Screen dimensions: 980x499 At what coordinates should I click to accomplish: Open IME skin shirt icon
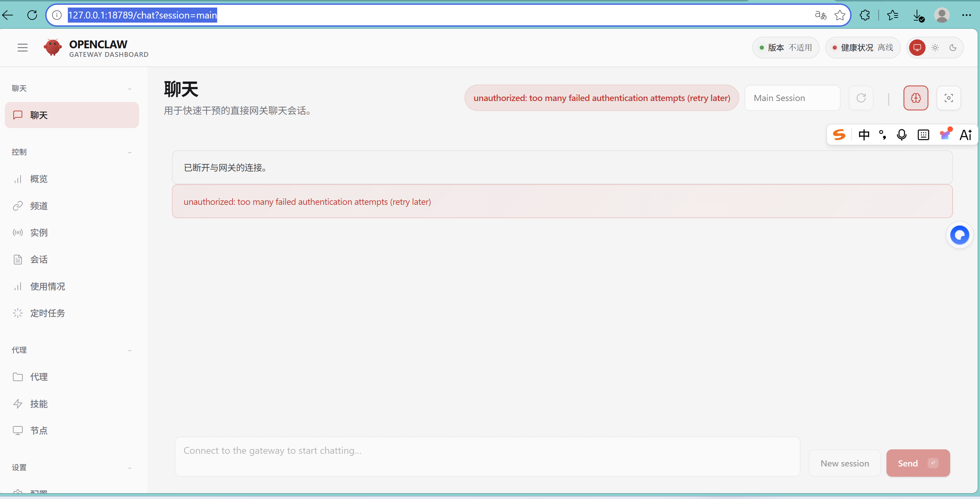tap(945, 134)
